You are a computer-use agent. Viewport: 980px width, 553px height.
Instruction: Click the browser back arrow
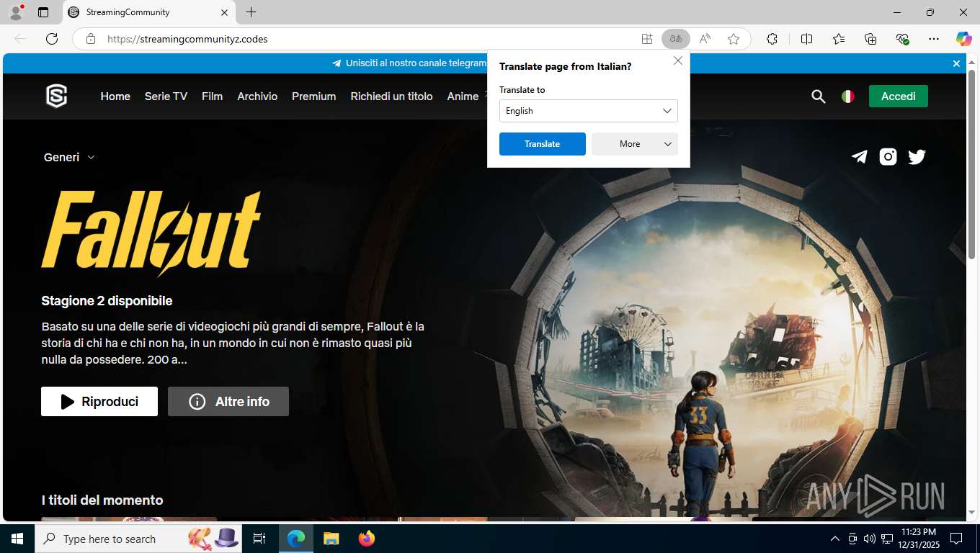pyautogui.click(x=20, y=39)
